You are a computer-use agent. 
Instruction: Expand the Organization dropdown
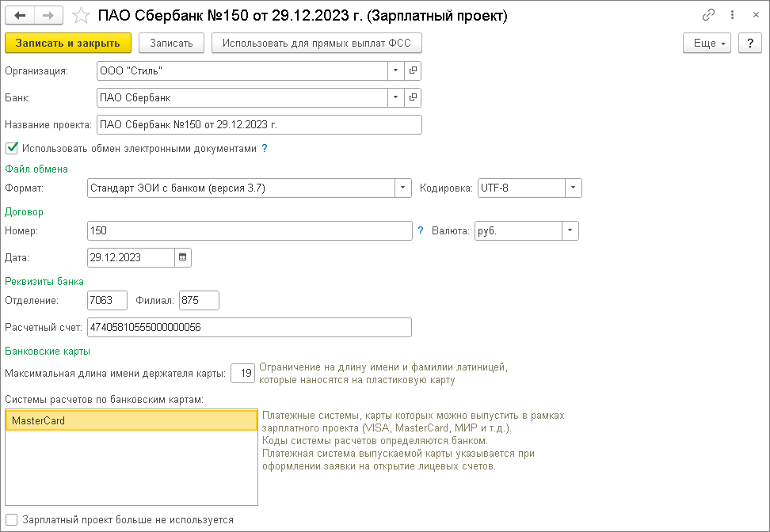coord(395,70)
